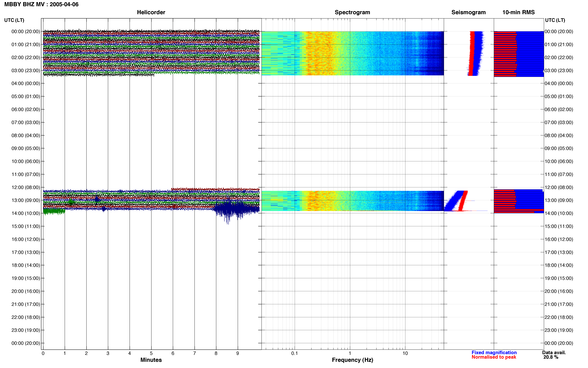The width and height of the screenshot is (588, 368).
Task: Click the left '14:00 (10:00)' time label
Action: coord(26,213)
